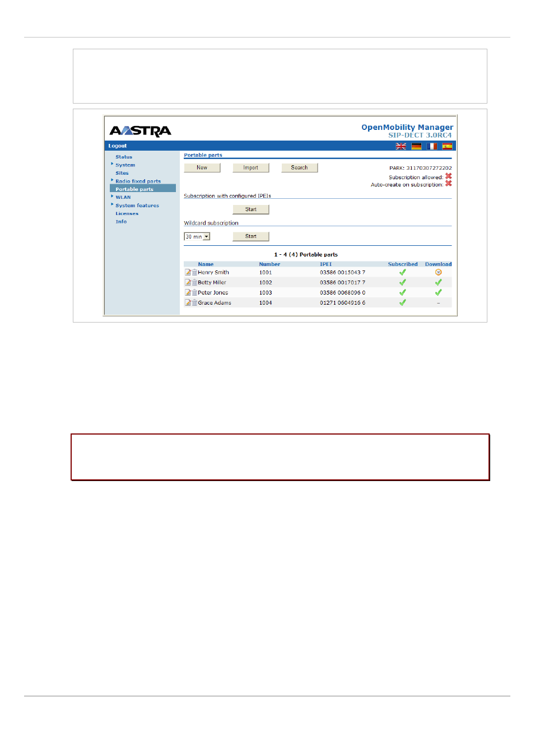This screenshot has height=756, width=535.
Task: Open the Status menu item
Action: point(124,157)
